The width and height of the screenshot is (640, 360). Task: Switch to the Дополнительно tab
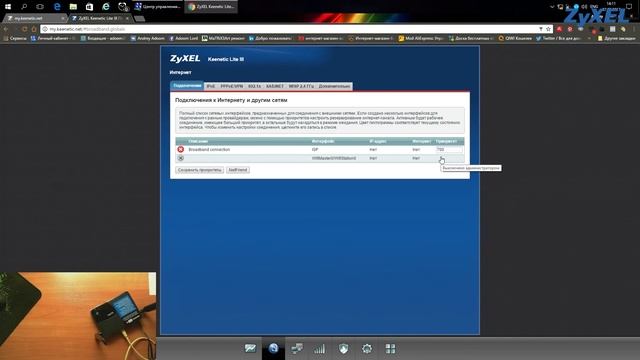coord(334,86)
